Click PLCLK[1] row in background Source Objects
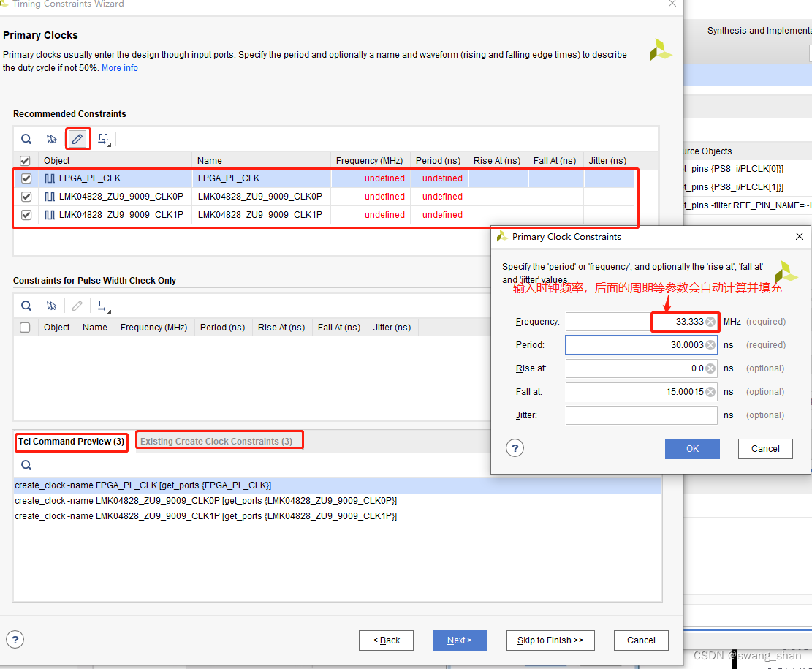This screenshot has width=812, height=669. pyautogui.click(x=747, y=187)
